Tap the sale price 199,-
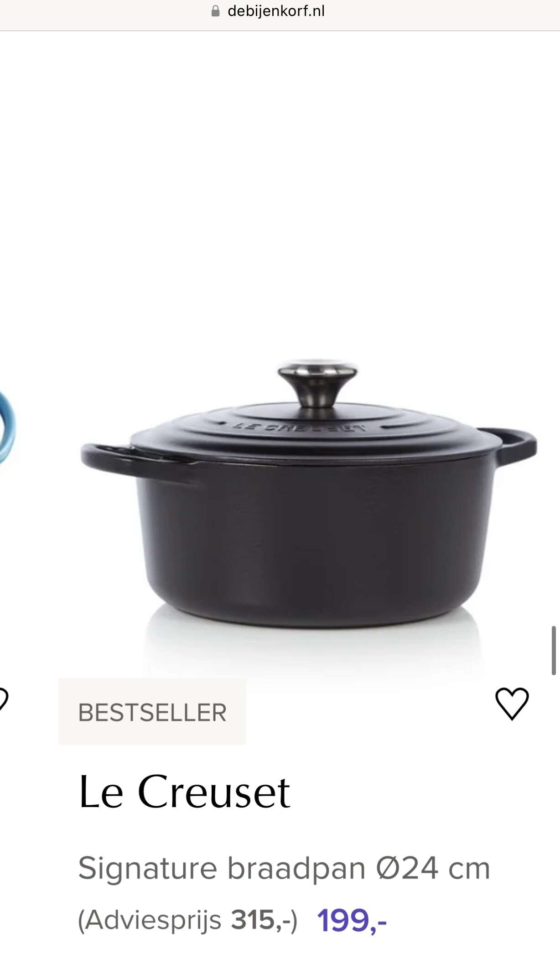 click(352, 921)
